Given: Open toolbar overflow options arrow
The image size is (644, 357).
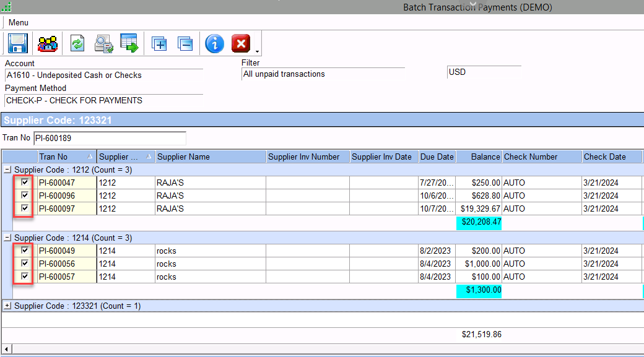Looking at the screenshot, I should [x=257, y=52].
